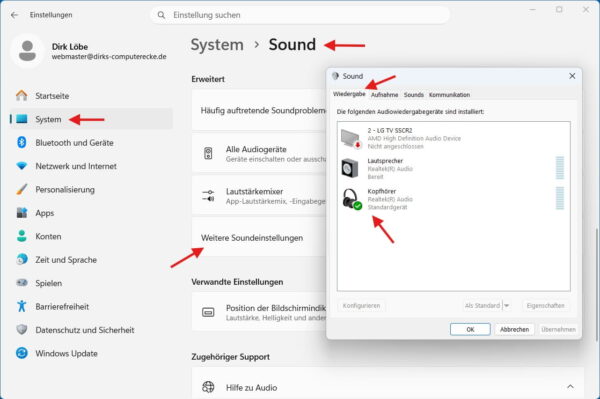Click the Einstellung suchen search field

(x=300, y=15)
